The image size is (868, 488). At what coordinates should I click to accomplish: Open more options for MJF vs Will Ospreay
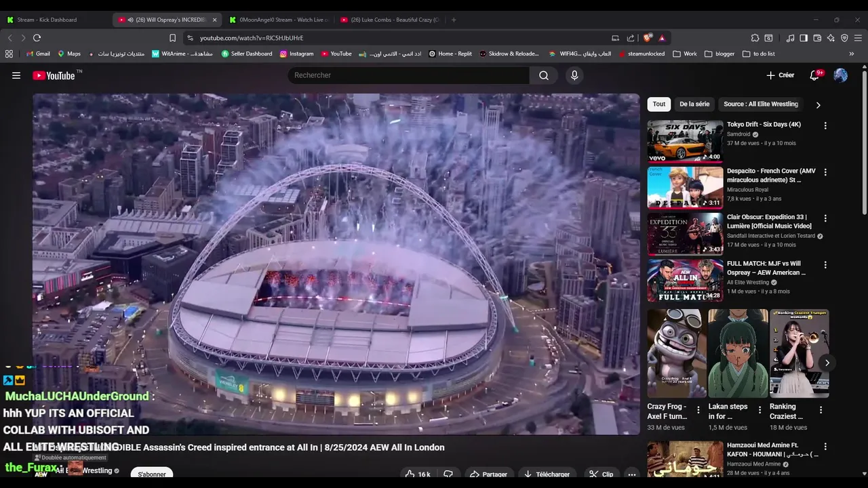coord(825,264)
